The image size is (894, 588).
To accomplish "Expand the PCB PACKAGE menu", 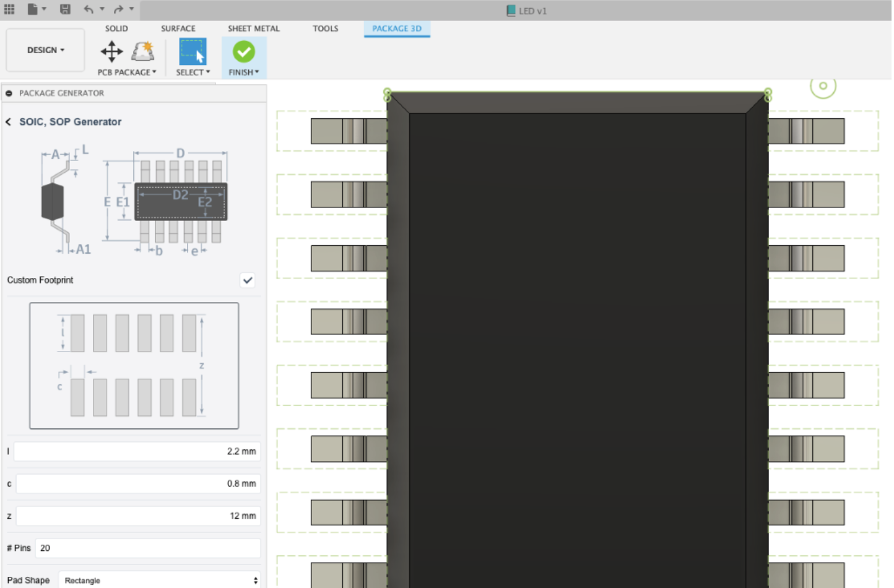I will (x=127, y=72).
